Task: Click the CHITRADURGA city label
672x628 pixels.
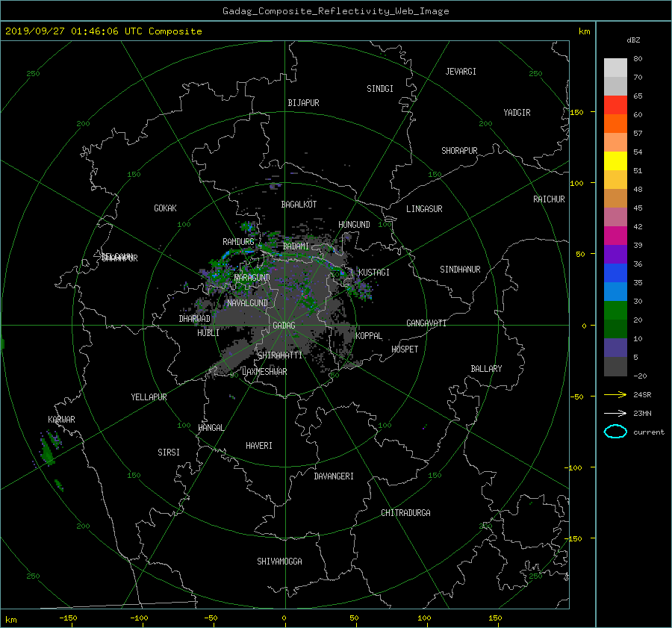Action: coord(405,513)
